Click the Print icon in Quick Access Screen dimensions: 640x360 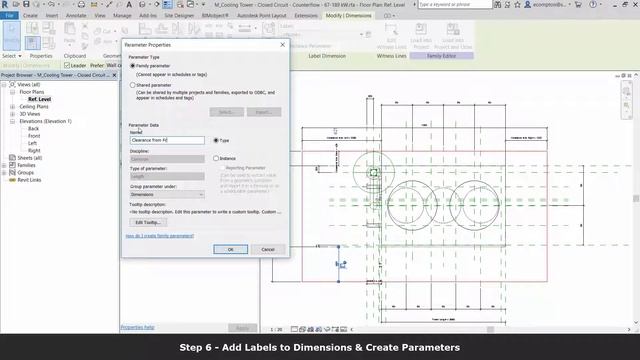81,4
